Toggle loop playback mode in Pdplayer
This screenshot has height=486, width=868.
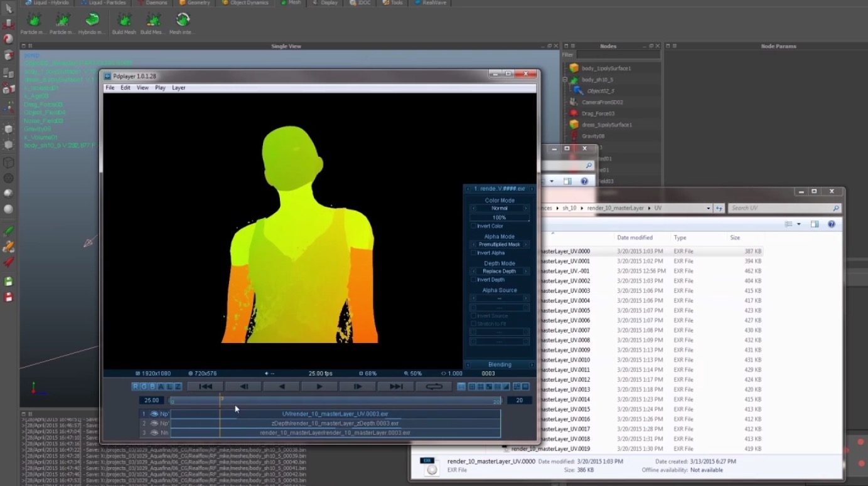pos(434,387)
